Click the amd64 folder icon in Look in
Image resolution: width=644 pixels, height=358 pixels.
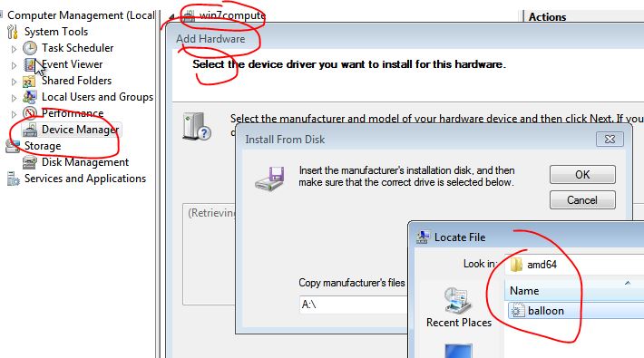[x=516, y=265]
